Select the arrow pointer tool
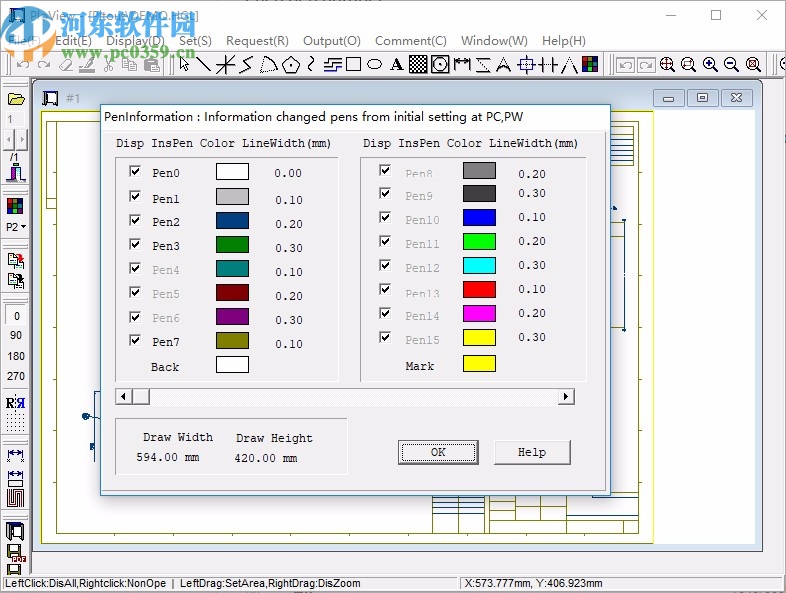The image size is (786, 593). pos(184,64)
